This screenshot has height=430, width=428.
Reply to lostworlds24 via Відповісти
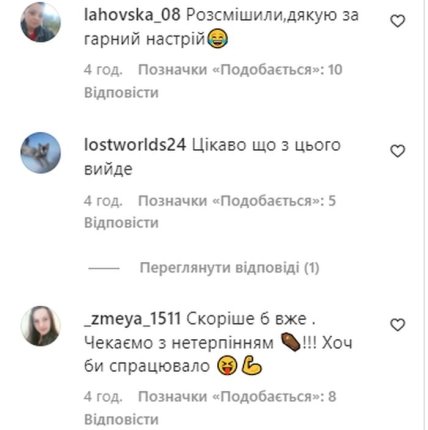pos(121,223)
